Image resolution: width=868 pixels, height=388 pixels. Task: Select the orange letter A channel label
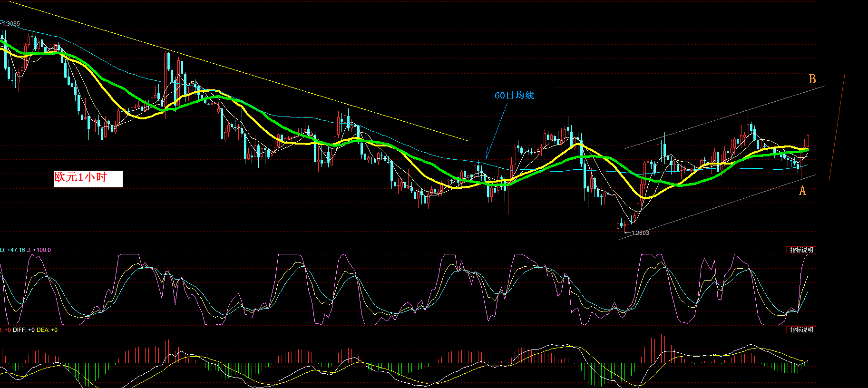(802, 191)
